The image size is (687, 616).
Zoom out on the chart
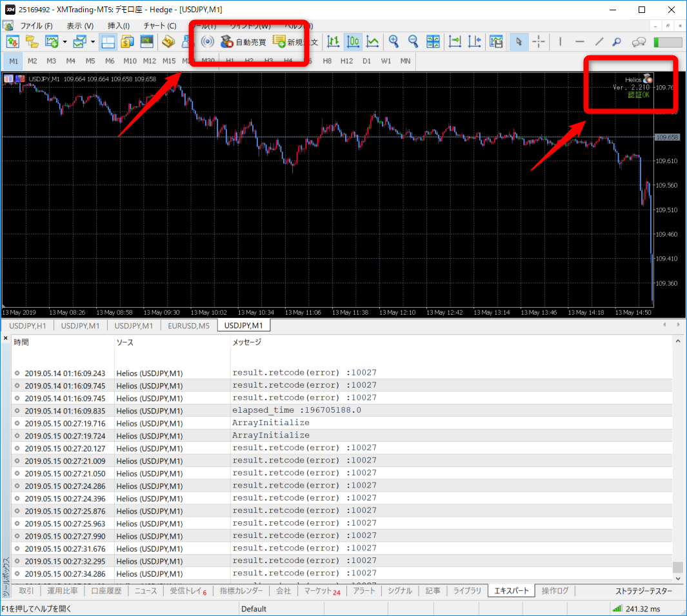pos(413,42)
